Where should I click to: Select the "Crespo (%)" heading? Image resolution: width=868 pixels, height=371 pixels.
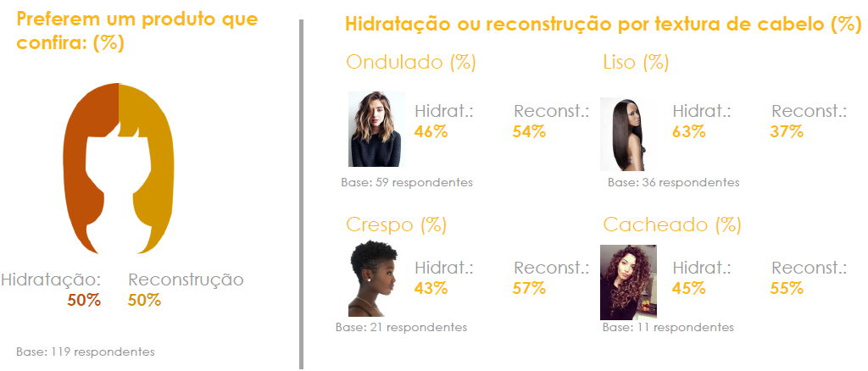click(x=396, y=224)
